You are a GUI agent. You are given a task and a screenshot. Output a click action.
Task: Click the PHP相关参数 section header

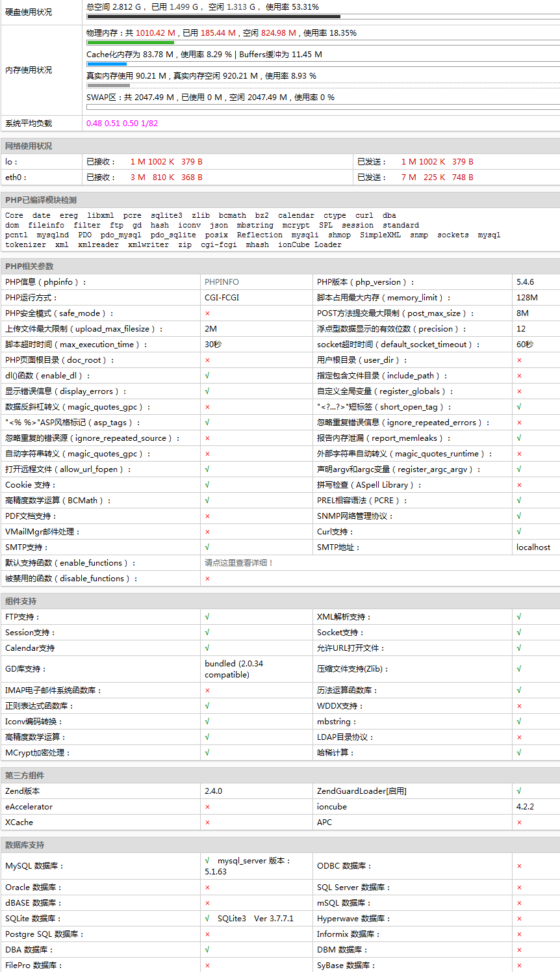[29, 267]
